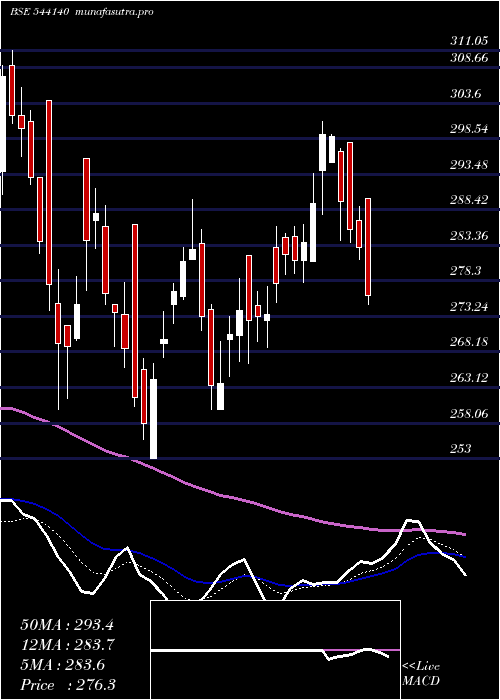500x700 pixels.
Task: Click the munafasutra.pro site label
Action: click(115, 12)
